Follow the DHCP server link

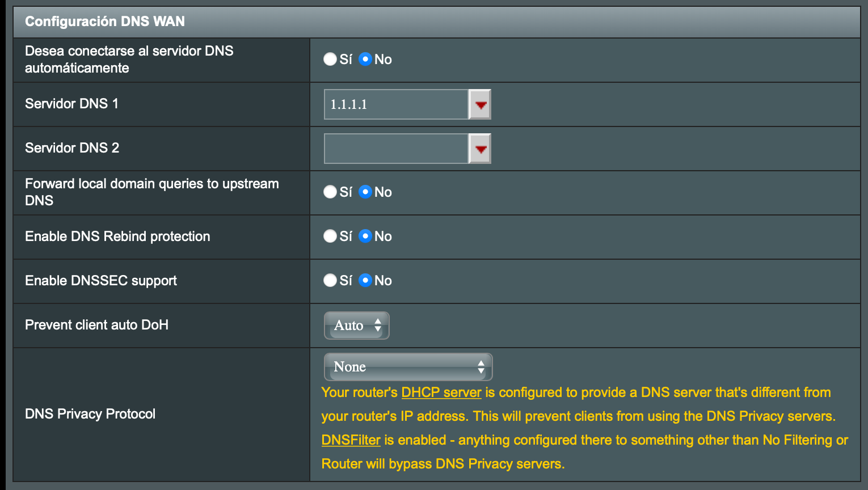pos(441,392)
